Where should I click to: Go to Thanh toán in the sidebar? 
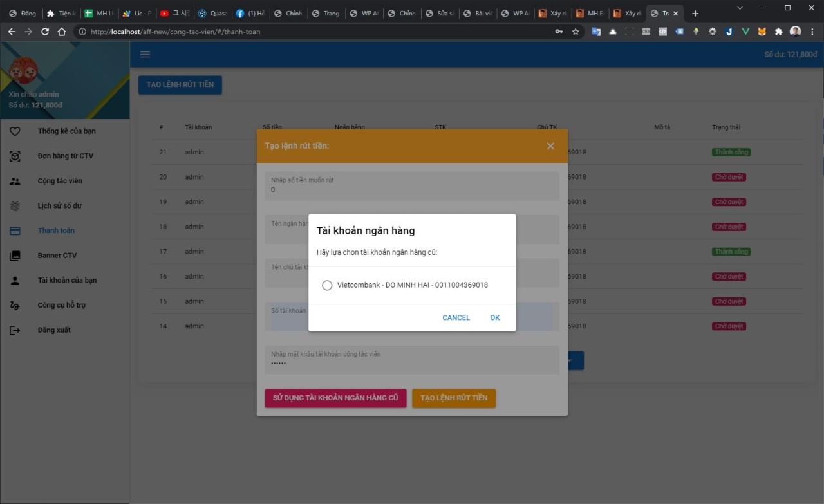click(56, 230)
